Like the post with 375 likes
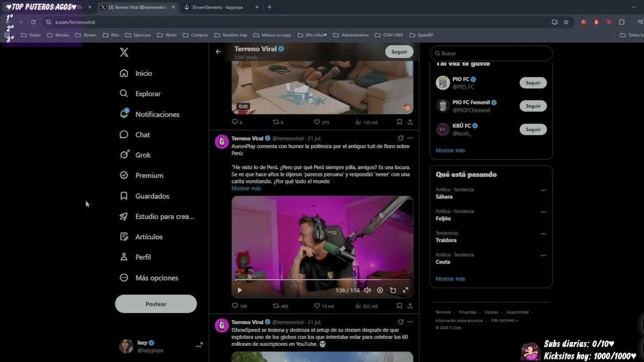 (x=321, y=122)
